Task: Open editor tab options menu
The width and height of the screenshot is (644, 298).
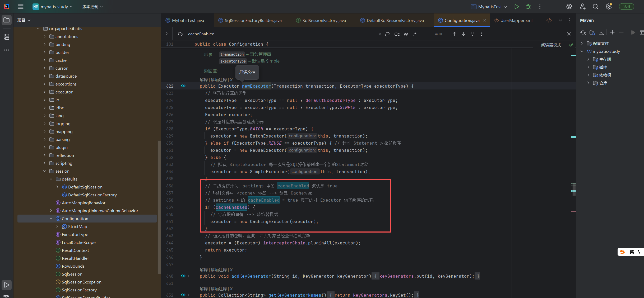Action: coord(569,20)
